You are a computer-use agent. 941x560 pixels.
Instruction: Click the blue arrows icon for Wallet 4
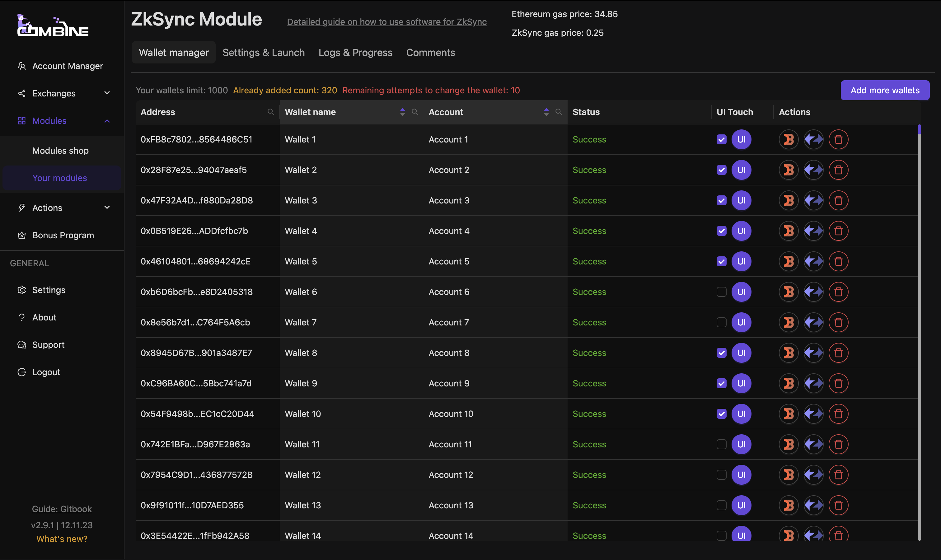pyautogui.click(x=813, y=231)
